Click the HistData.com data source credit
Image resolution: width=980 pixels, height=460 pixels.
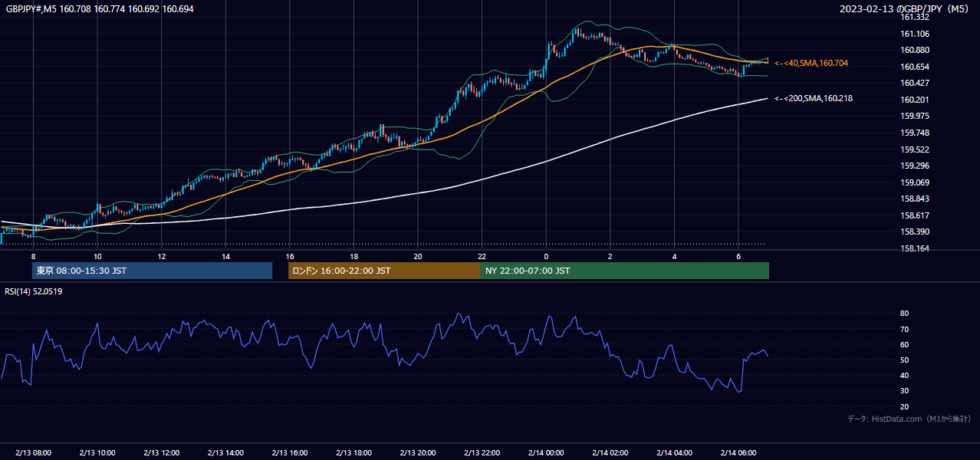(909, 419)
